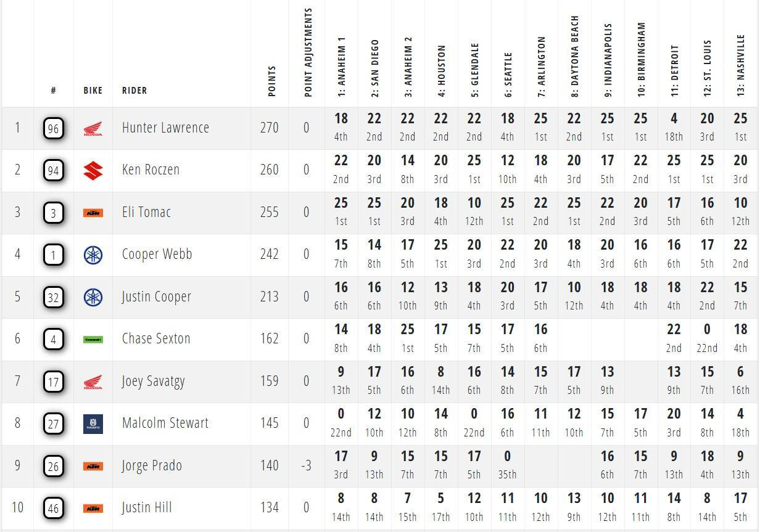The width and height of the screenshot is (760, 532).
Task: Click Chase Sexton's Kawasaki bike logo
Action: (x=93, y=339)
